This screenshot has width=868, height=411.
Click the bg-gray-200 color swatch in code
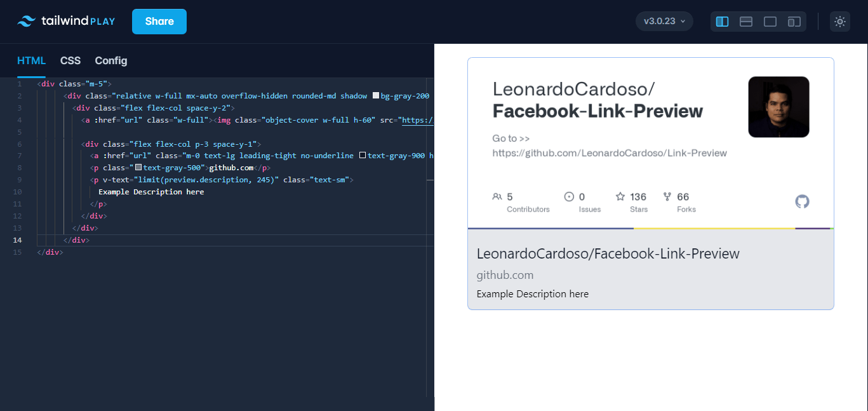[376, 96]
